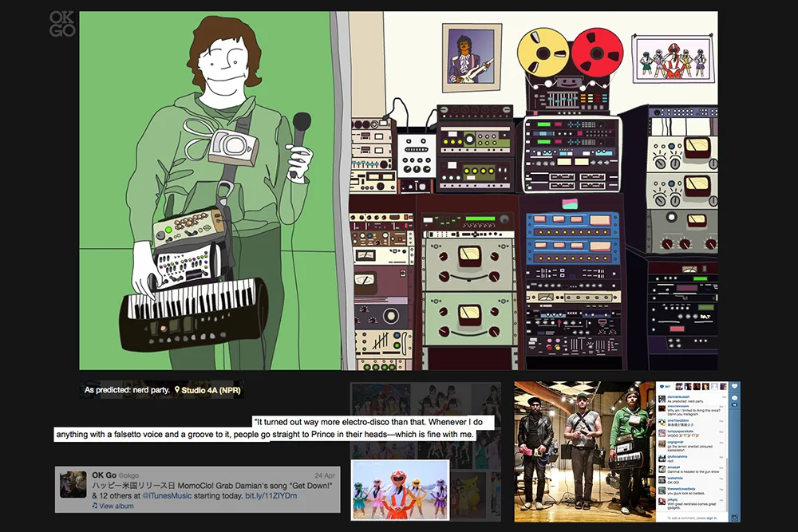
Task: Click the Instagram comment bubble icon
Action: click(x=734, y=398)
